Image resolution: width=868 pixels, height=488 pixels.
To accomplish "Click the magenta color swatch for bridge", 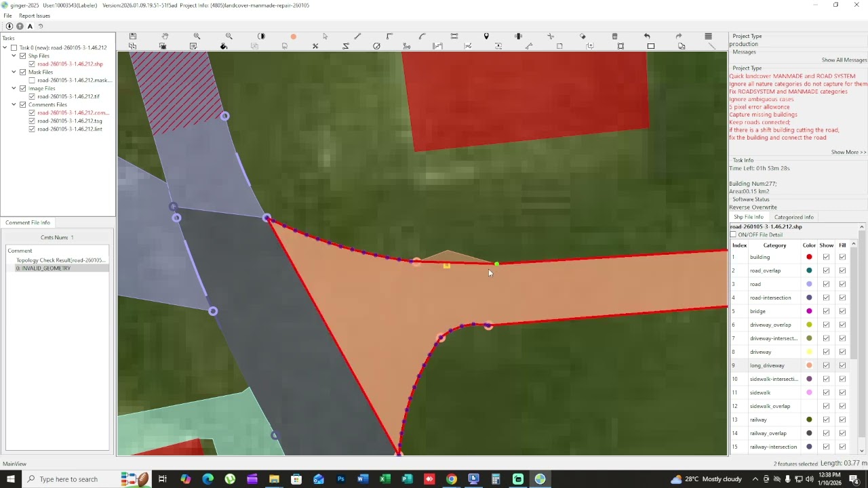I will (809, 311).
